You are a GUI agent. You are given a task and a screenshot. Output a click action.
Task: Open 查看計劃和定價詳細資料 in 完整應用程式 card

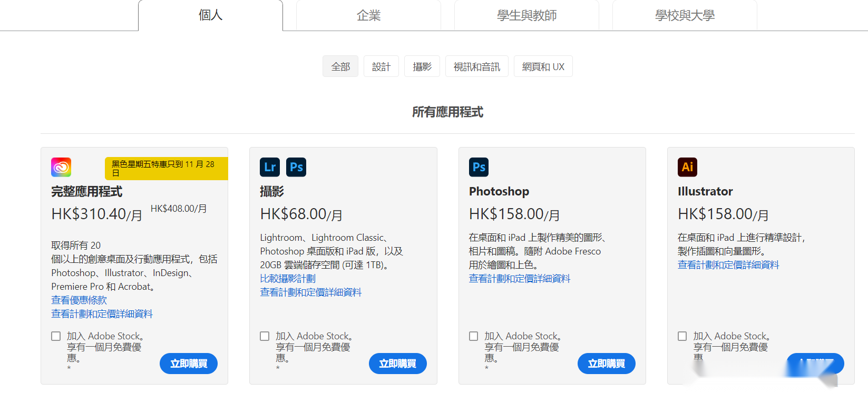click(x=102, y=313)
